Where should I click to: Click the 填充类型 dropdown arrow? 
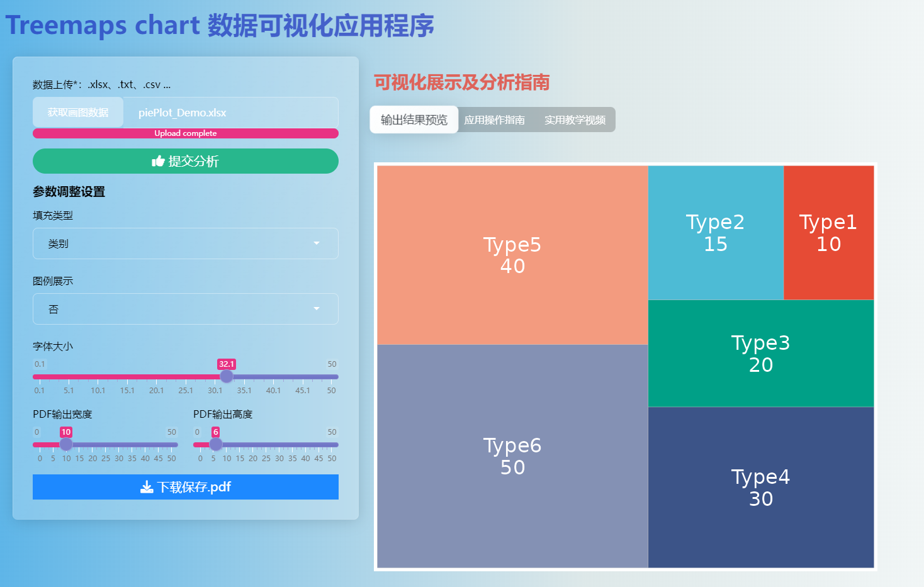[x=317, y=243]
